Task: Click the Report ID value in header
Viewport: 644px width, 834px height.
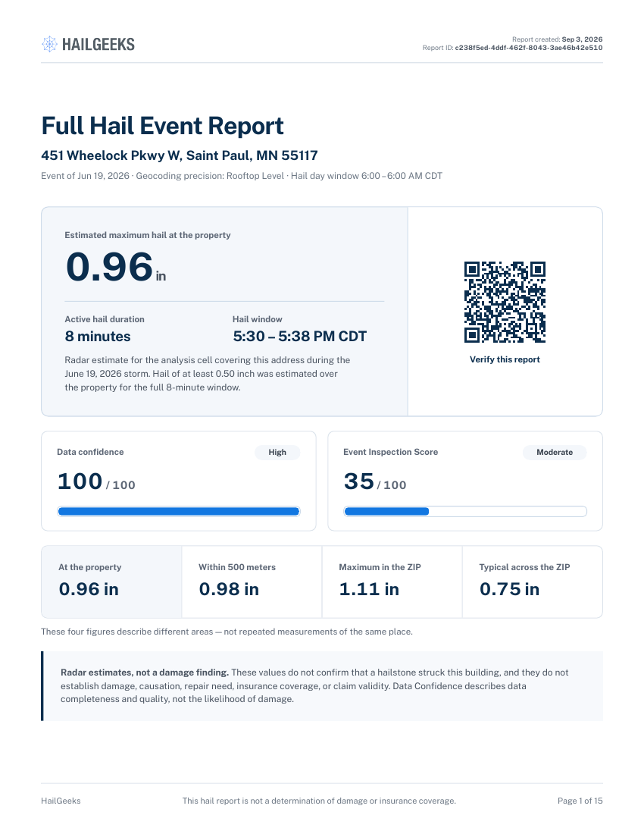Action: tap(529, 48)
